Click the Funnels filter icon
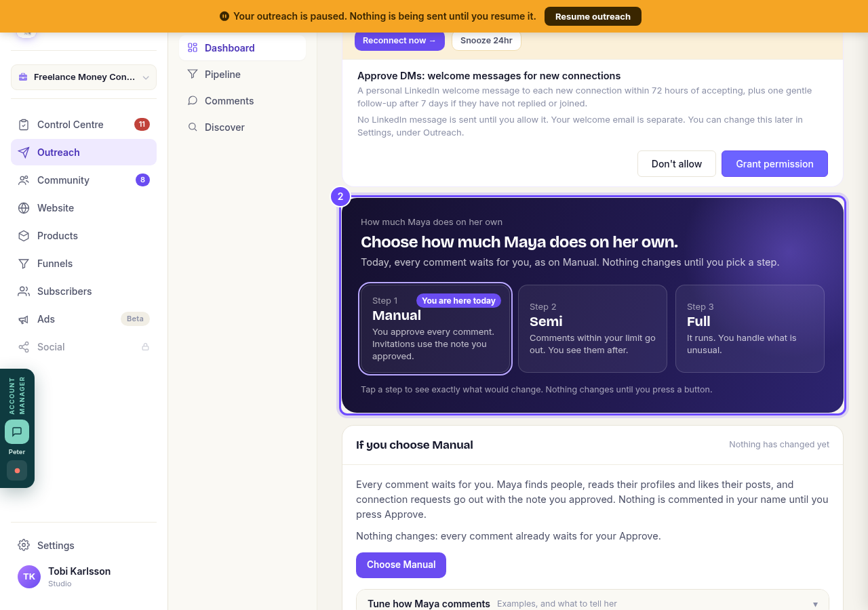 point(24,264)
